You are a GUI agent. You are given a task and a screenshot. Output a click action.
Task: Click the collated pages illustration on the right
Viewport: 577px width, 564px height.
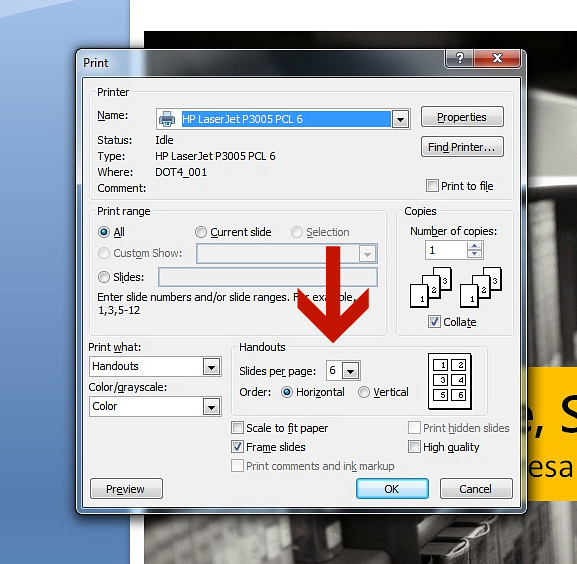point(481,287)
